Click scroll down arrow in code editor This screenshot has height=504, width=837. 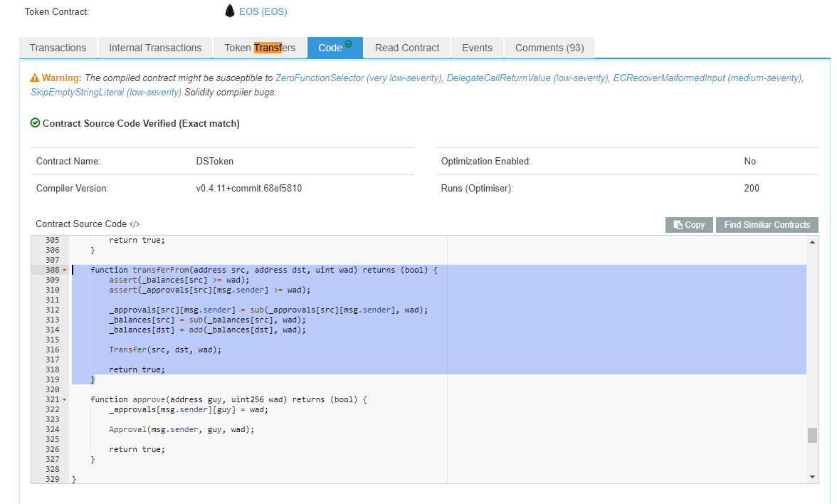click(x=813, y=477)
